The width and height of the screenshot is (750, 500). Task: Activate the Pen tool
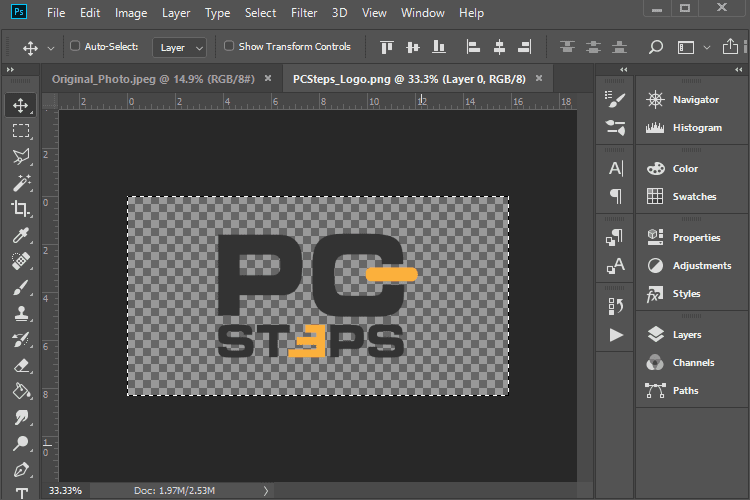tap(21, 470)
